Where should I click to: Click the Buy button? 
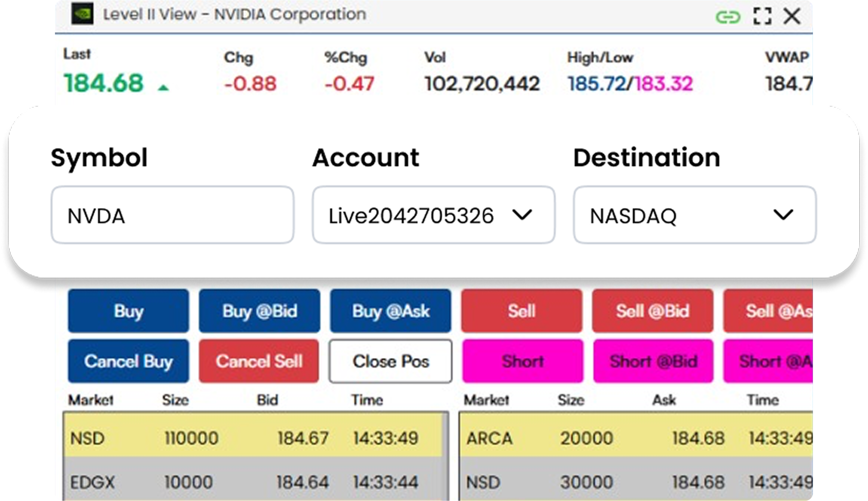128,311
